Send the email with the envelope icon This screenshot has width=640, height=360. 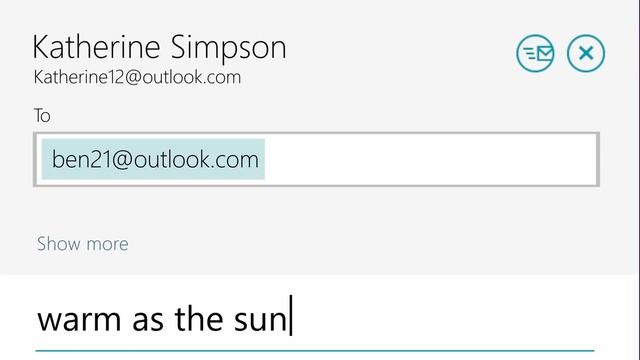click(535, 53)
